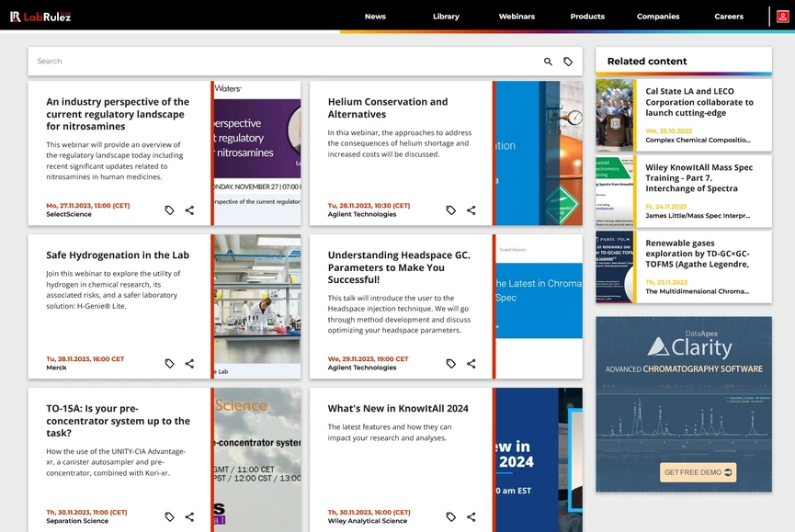The image size is (795, 532).
Task: Click Agilent Technologies under Headspace GC card
Action: 362,368
